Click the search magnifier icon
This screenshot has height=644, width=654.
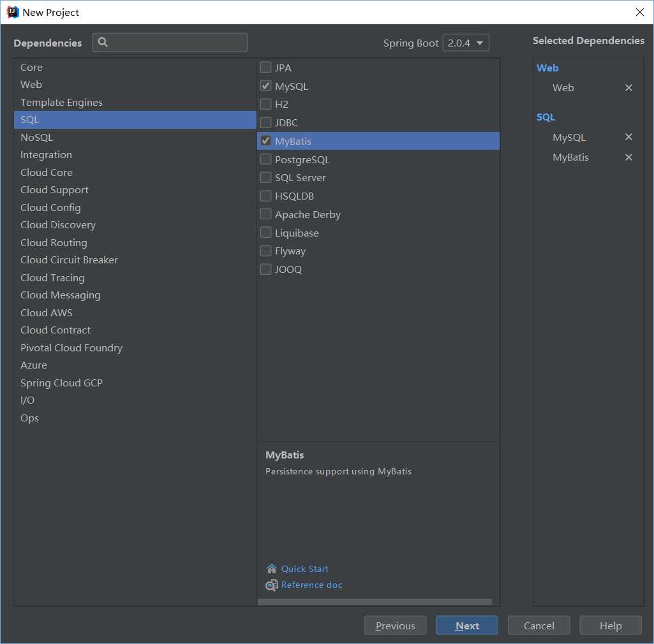pos(103,43)
